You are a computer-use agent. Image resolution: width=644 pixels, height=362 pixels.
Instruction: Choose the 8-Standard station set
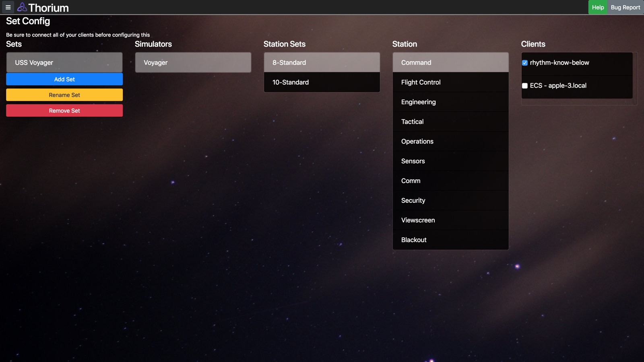(322, 62)
